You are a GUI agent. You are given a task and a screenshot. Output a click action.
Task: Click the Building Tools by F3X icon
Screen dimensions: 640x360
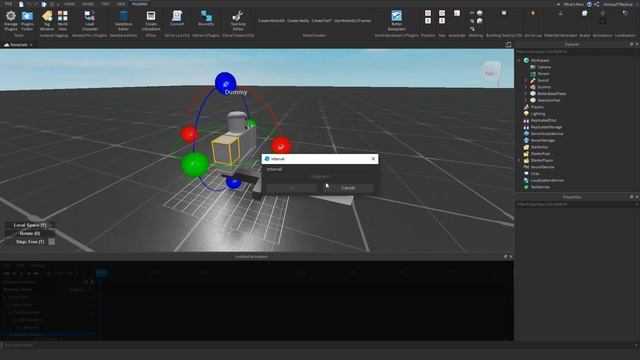[x=504, y=13]
